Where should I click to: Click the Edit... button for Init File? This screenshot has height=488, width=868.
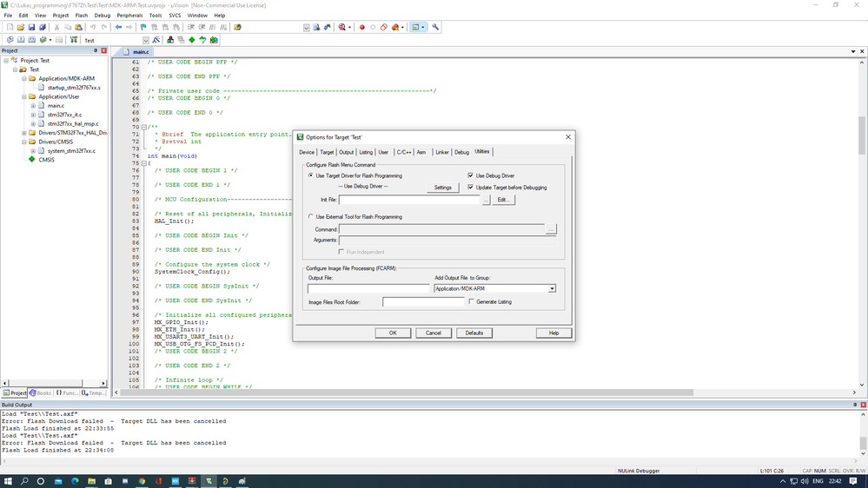[x=503, y=200]
